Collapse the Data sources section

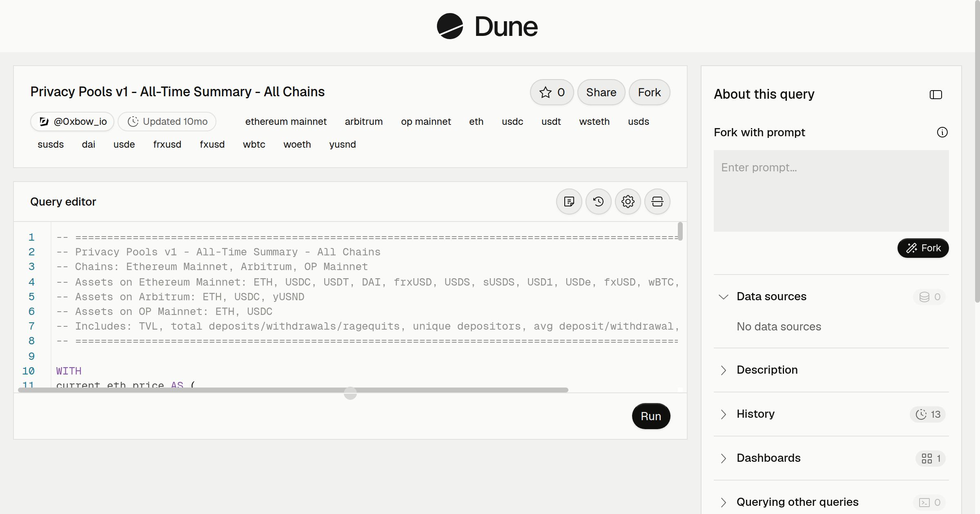[724, 297]
